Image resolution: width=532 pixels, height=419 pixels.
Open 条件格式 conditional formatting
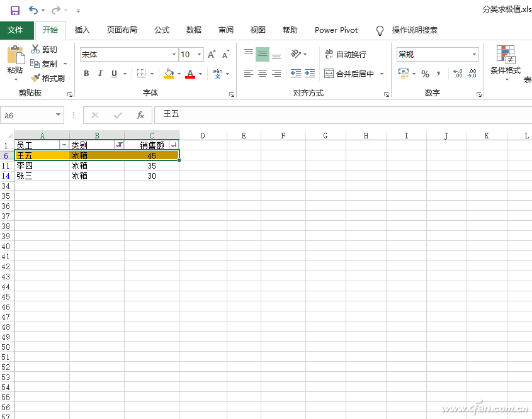[507, 66]
